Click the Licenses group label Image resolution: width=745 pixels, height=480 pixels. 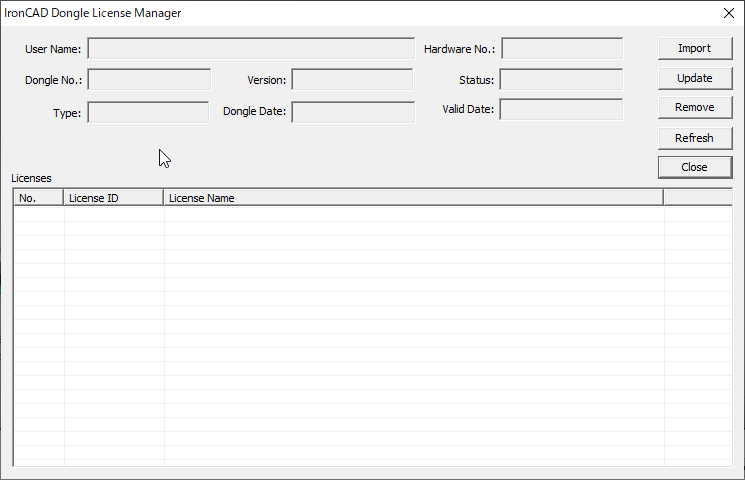[31, 178]
